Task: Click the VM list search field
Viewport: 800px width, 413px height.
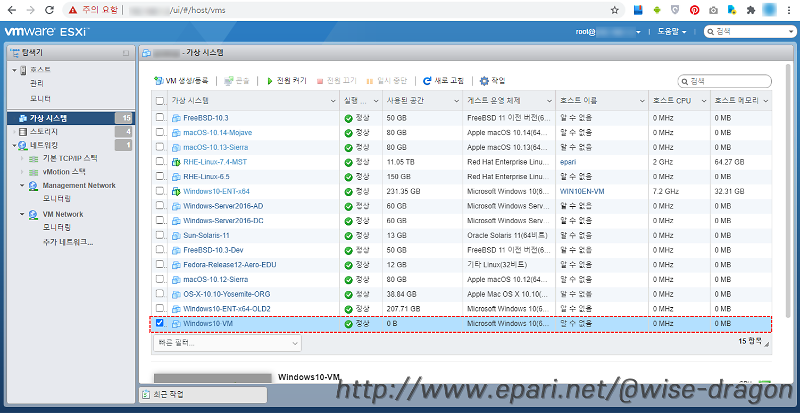Action: (x=724, y=81)
